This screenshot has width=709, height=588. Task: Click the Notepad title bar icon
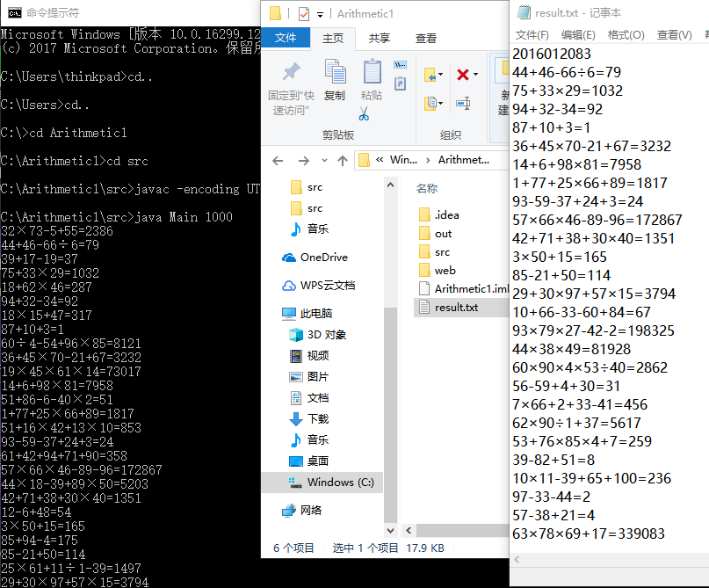click(524, 12)
